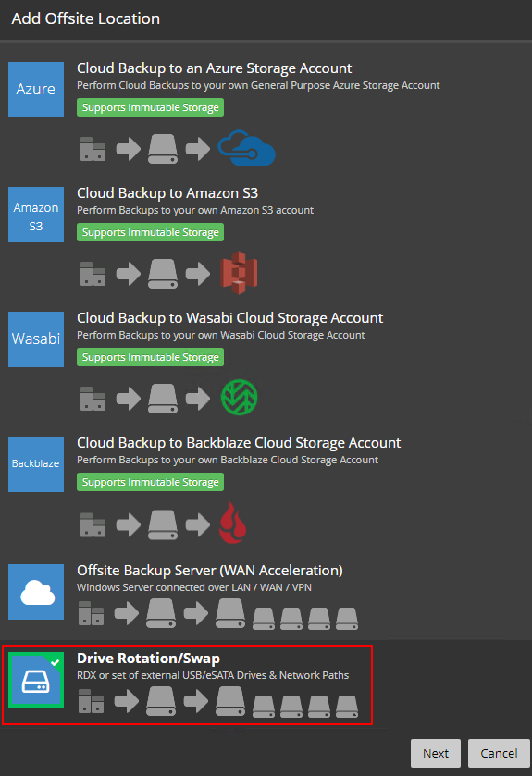Image resolution: width=532 pixels, height=776 pixels.
Task: Select the Backblaze tile icon
Action: pos(36,463)
